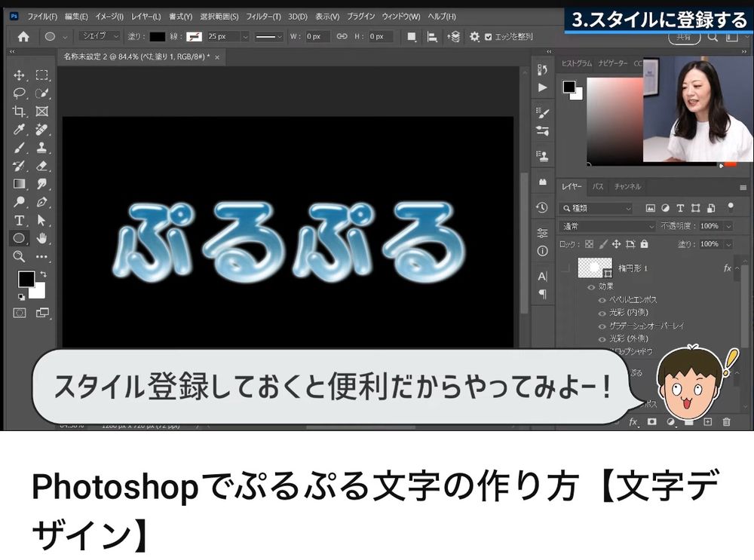
Task: Open the opacity 100% dropdown
Action: click(x=729, y=226)
